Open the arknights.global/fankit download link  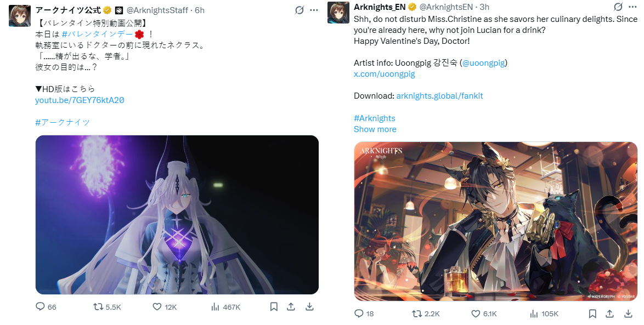(x=439, y=95)
